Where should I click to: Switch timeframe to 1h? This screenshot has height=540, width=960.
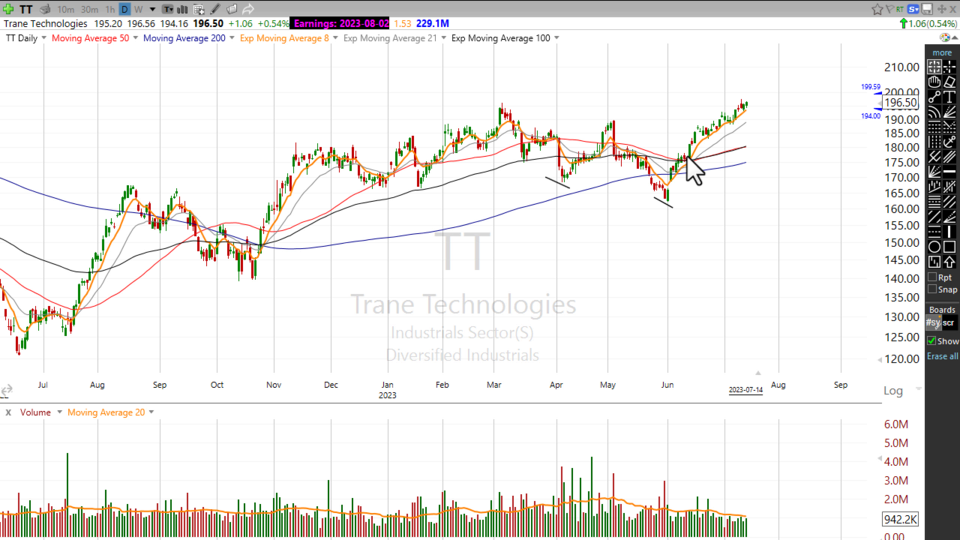tap(110, 9)
